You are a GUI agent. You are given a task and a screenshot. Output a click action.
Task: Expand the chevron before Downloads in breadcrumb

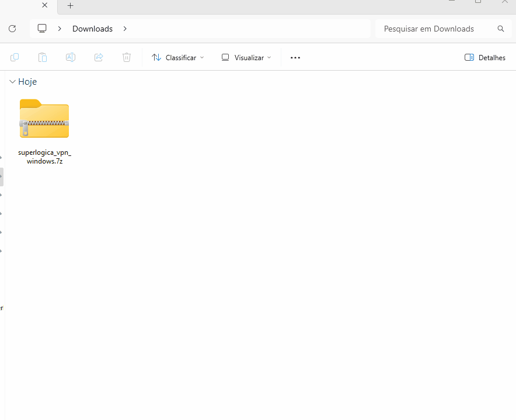tap(60, 29)
